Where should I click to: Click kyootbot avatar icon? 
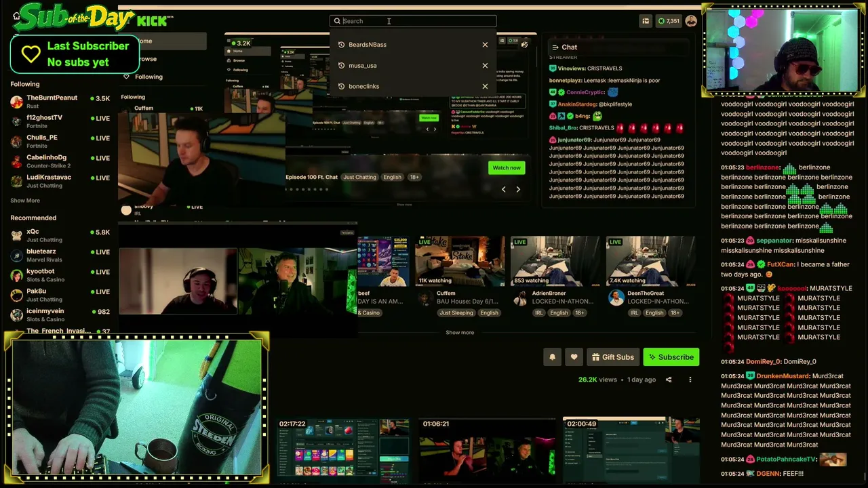(17, 275)
